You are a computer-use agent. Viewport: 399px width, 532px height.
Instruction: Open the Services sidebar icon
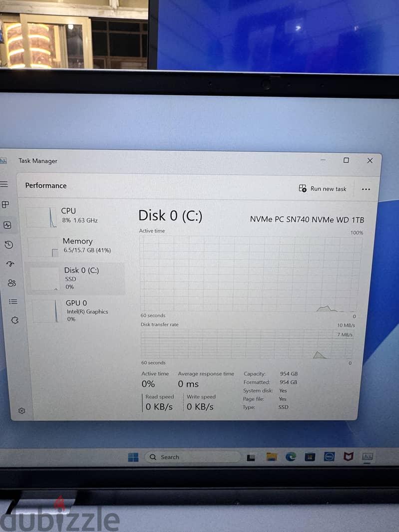coord(15,320)
